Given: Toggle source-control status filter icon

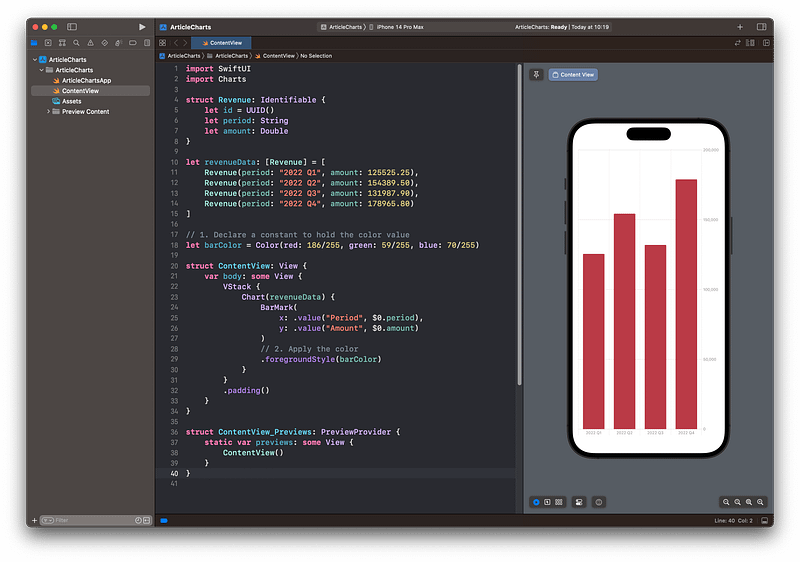Looking at the screenshot, I should pyautogui.click(x=146, y=520).
